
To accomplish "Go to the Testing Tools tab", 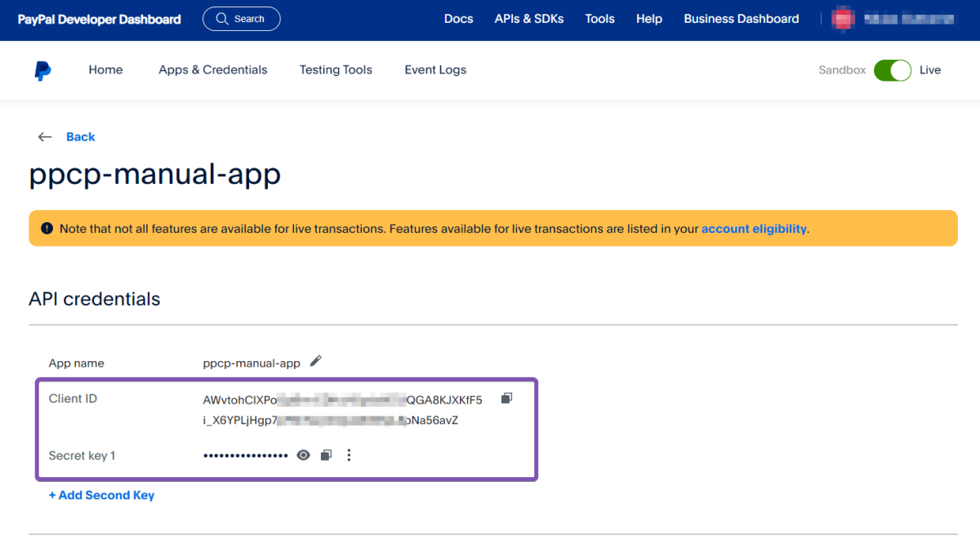I will 336,70.
